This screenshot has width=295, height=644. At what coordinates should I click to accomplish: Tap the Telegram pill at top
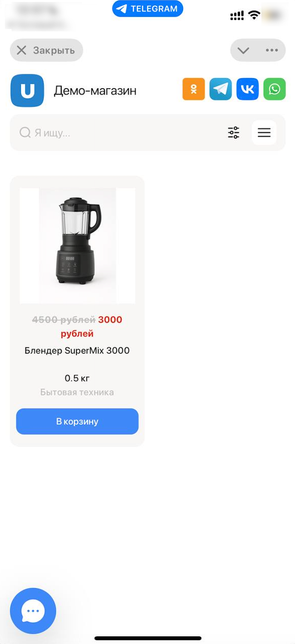click(147, 9)
